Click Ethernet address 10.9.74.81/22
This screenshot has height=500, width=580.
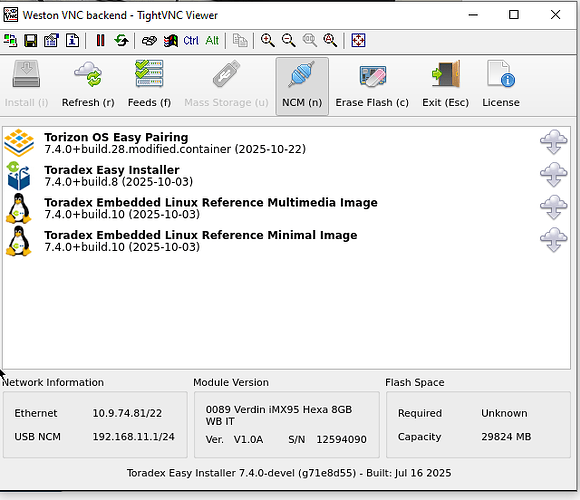click(127, 413)
